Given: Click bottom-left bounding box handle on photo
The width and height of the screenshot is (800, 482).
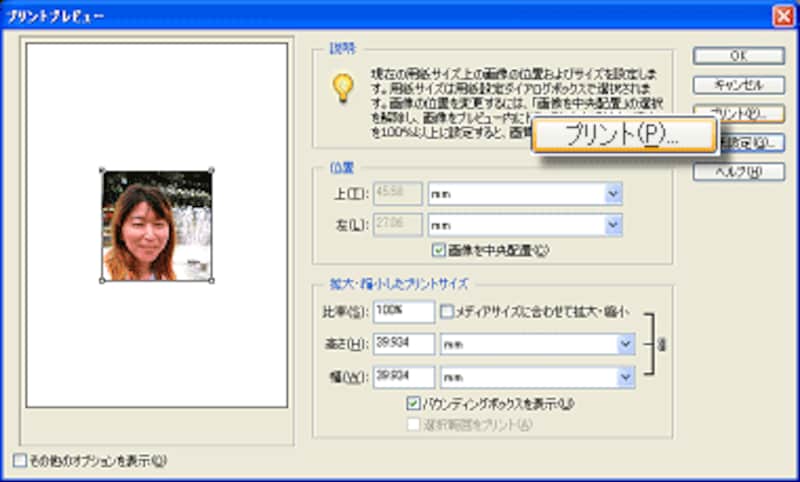Looking at the screenshot, I should [x=103, y=280].
